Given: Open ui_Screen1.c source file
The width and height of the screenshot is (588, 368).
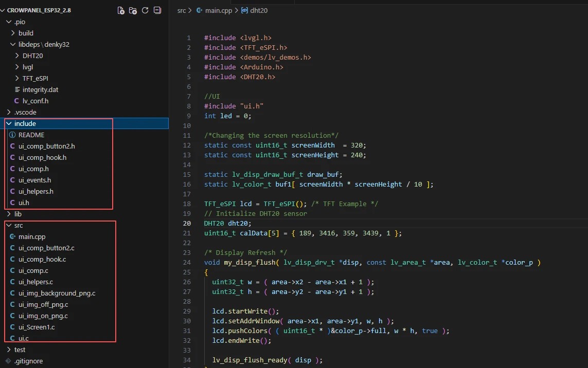Looking at the screenshot, I should point(37,327).
